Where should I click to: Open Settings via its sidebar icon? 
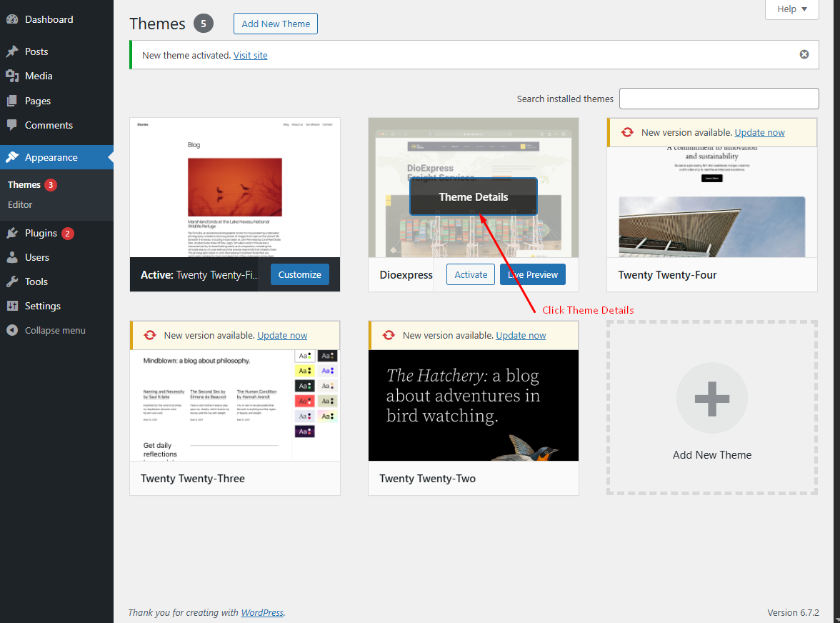[12, 306]
